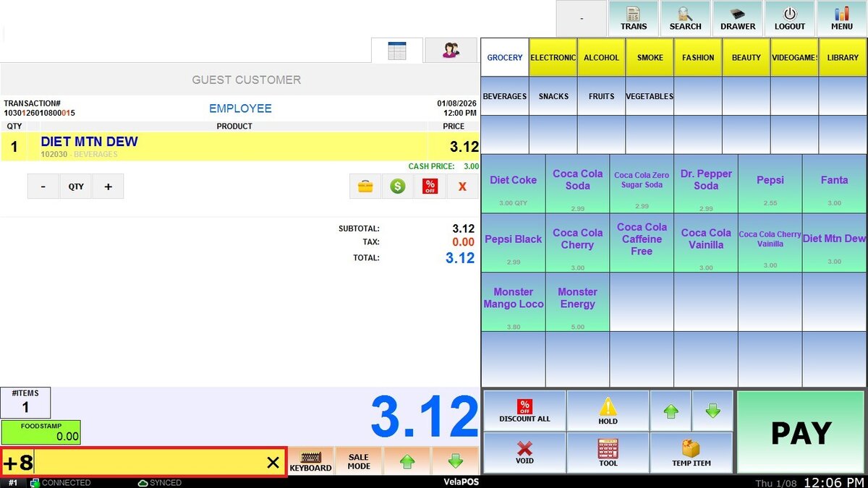Open the SEARCH magnifier button

685,19
